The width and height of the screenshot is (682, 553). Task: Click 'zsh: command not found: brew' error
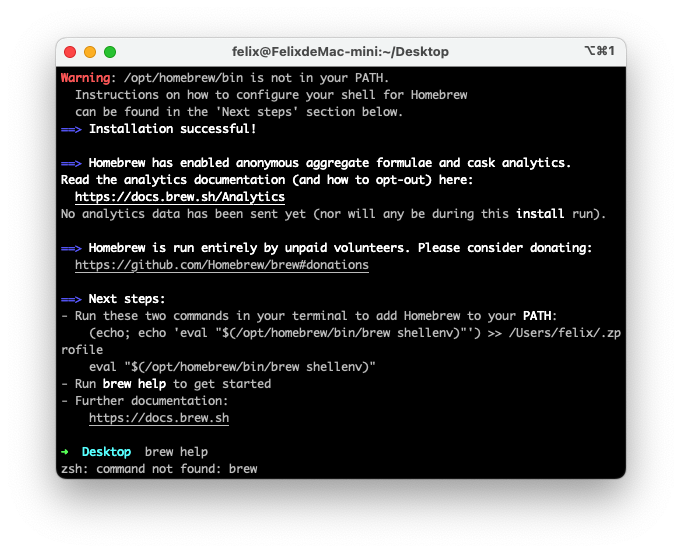(x=159, y=469)
